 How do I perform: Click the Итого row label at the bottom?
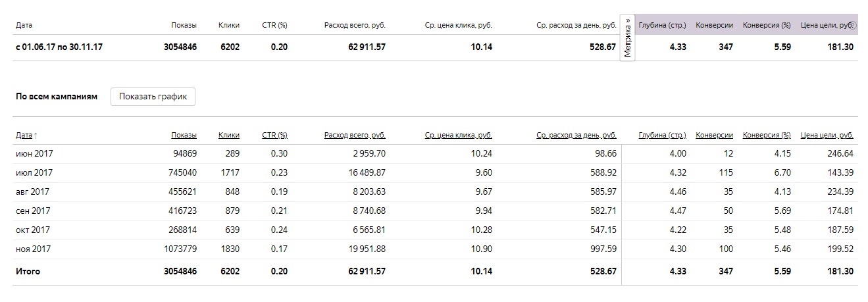[28, 271]
